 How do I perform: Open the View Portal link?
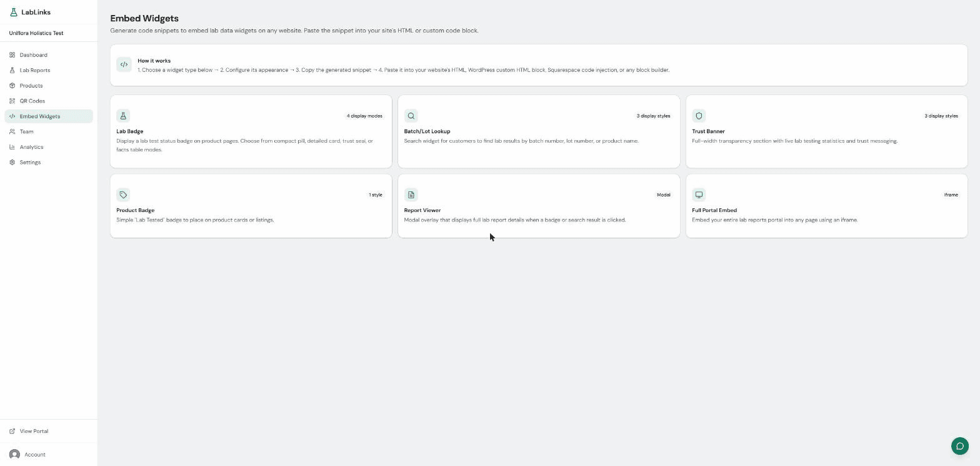pyautogui.click(x=49, y=431)
